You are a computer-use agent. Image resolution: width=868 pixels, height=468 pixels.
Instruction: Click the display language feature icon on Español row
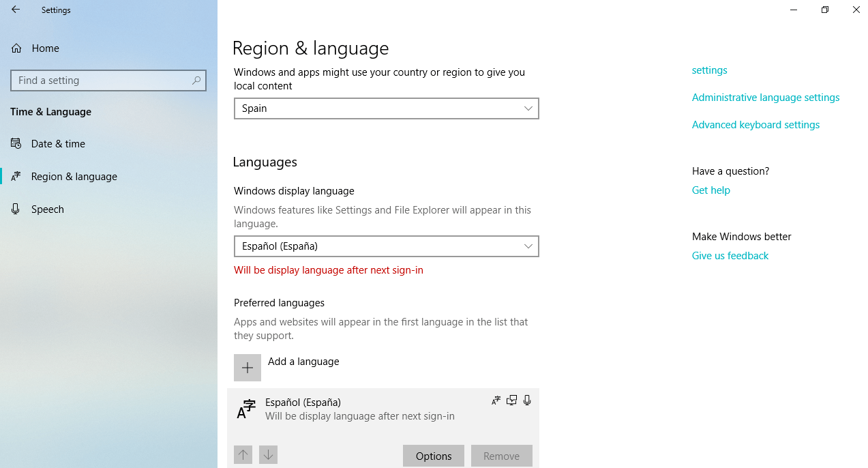(496, 400)
